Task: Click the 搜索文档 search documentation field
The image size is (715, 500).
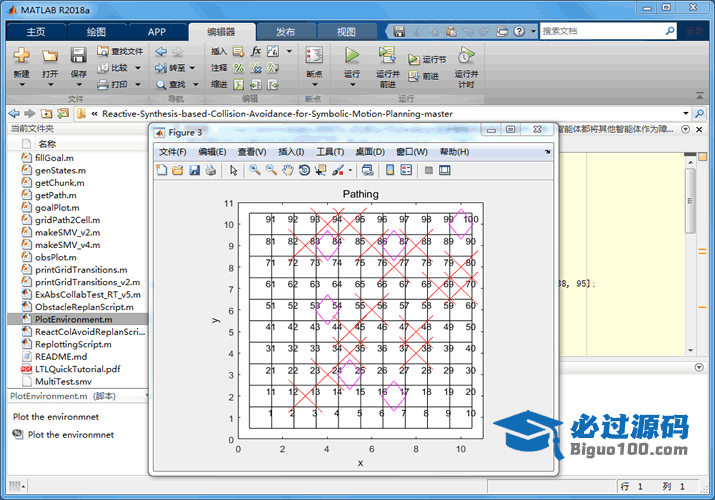Action: [x=602, y=31]
